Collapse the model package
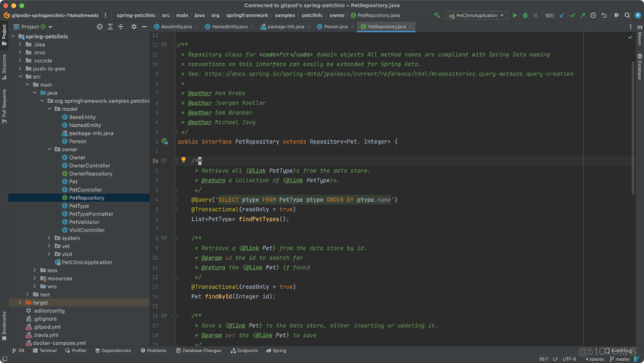Image resolution: width=644 pixels, height=363 pixels. pos(49,109)
